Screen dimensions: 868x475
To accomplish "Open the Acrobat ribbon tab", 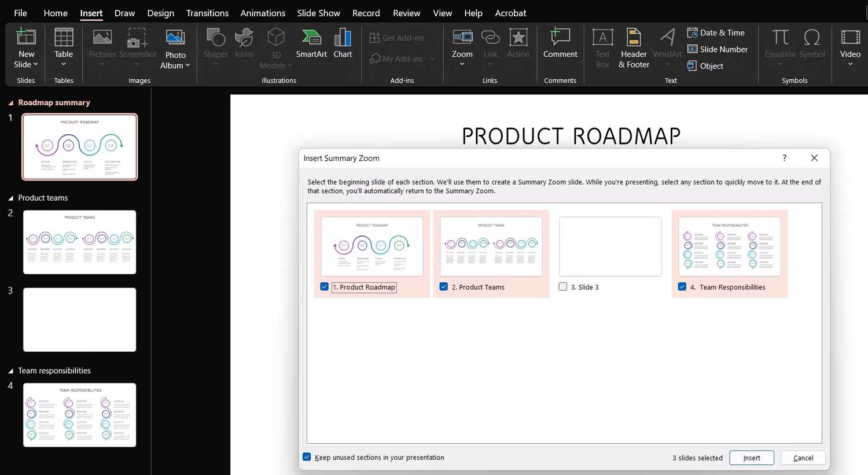I will tap(510, 13).
